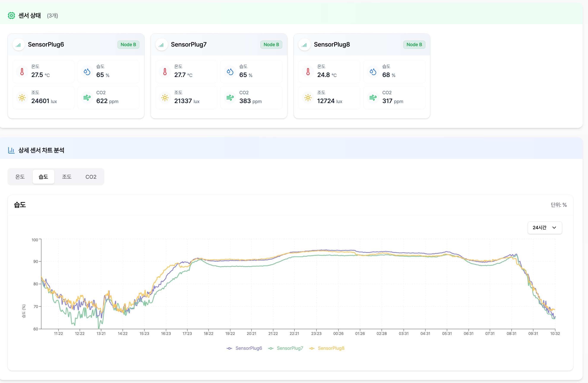Click the detailed chart analysis bar icon
This screenshot has width=588, height=383.
tap(11, 150)
